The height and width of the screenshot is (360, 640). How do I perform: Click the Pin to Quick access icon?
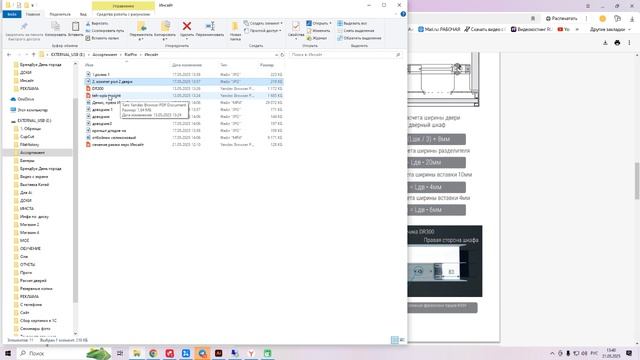point(24,27)
